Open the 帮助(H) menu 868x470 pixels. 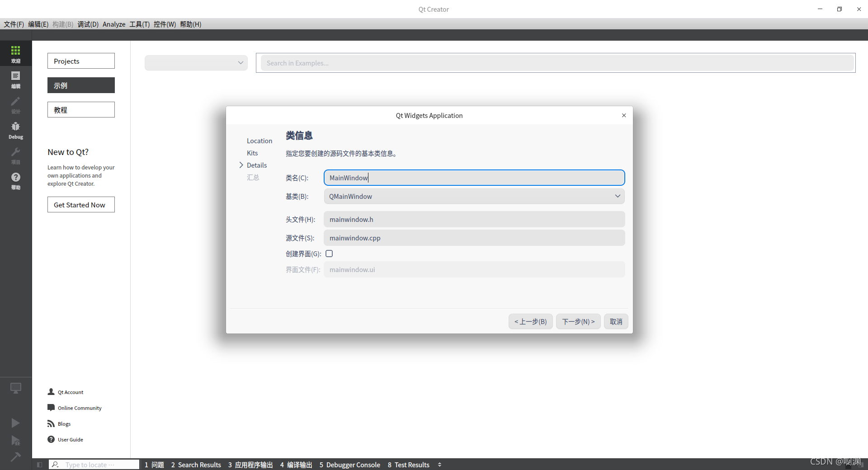(x=190, y=24)
